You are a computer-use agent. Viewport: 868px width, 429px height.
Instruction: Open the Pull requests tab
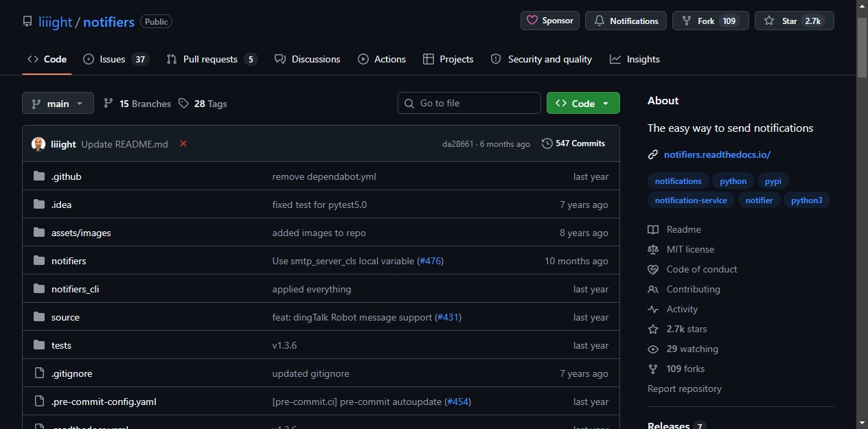pos(212,59)
